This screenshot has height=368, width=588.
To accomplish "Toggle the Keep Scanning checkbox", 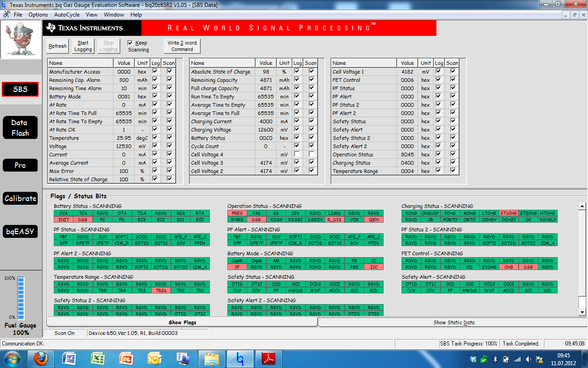I will point(130,43).
